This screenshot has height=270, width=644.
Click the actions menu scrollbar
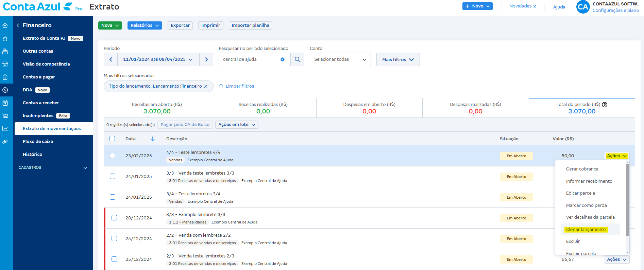pos(627,200)
